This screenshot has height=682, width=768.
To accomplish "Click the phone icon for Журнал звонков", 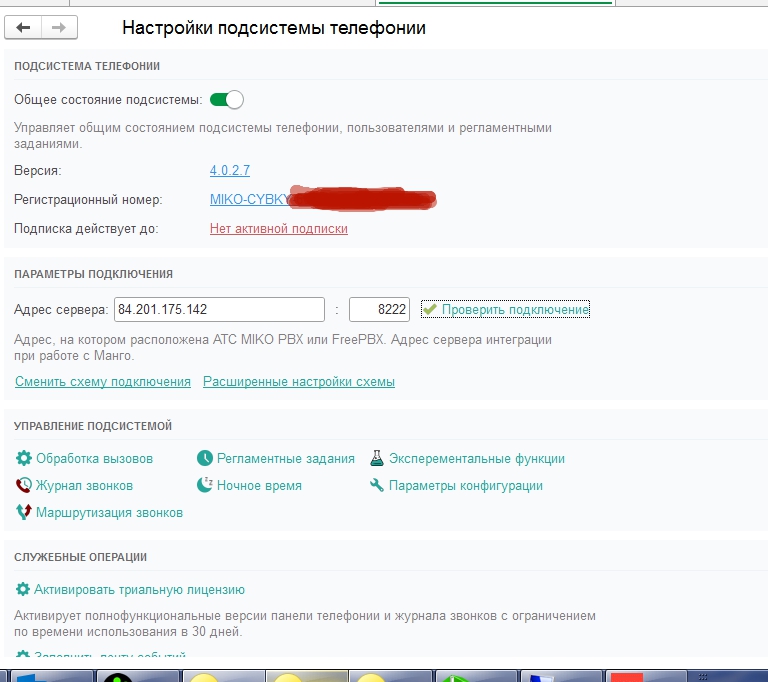I will (24, 486).
